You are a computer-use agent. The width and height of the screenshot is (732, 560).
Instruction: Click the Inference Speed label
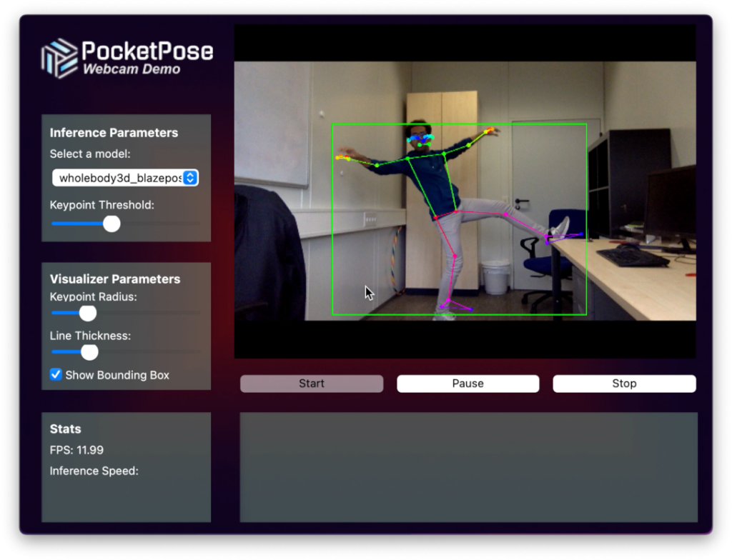tap(94, 471)
